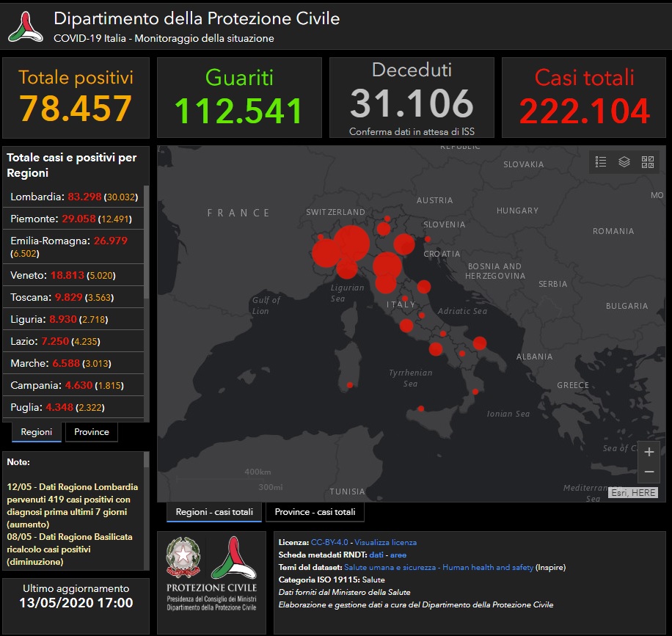Open the basemap gallery grid icon
Screen dimensions: 672x636
click(x=648, y=162)
